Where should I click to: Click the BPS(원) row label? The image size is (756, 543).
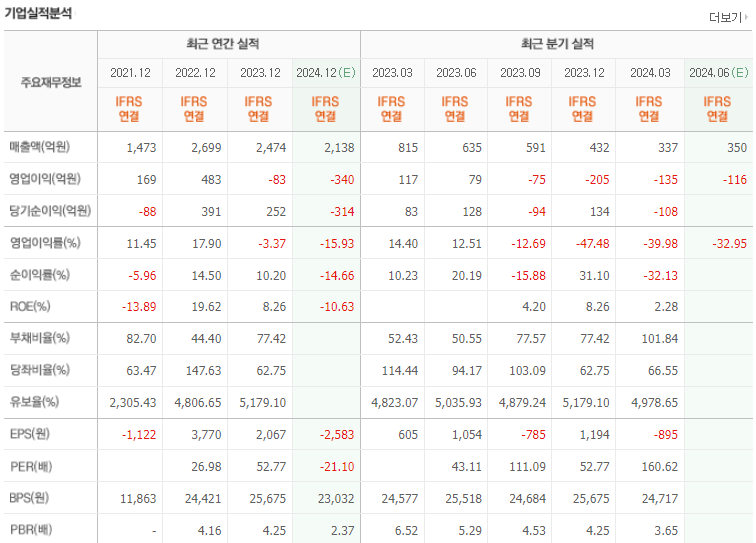(x=29, y=498)
